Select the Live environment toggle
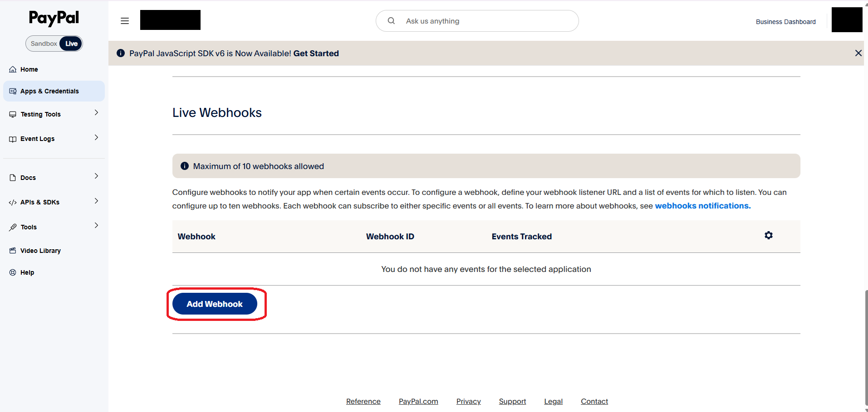 click(x=71, y=44)
